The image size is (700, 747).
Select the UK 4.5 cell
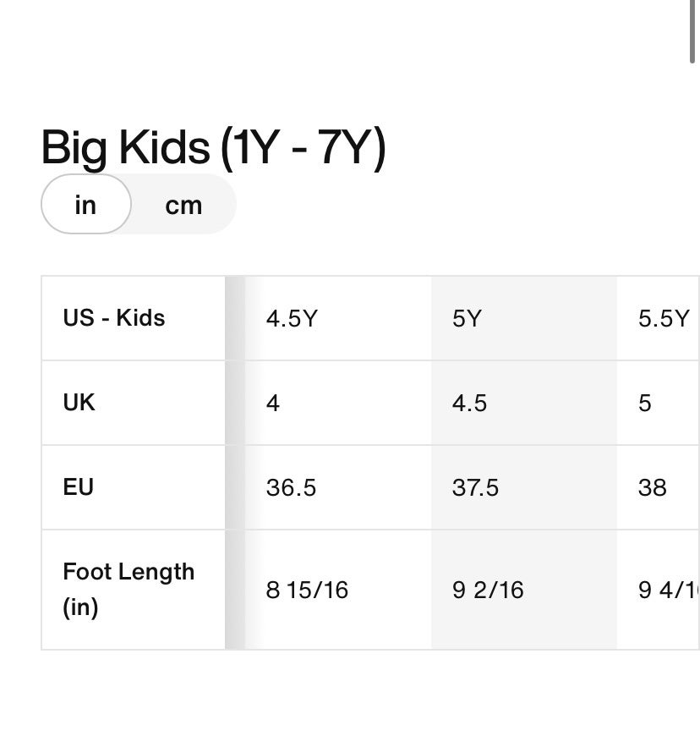524,403
